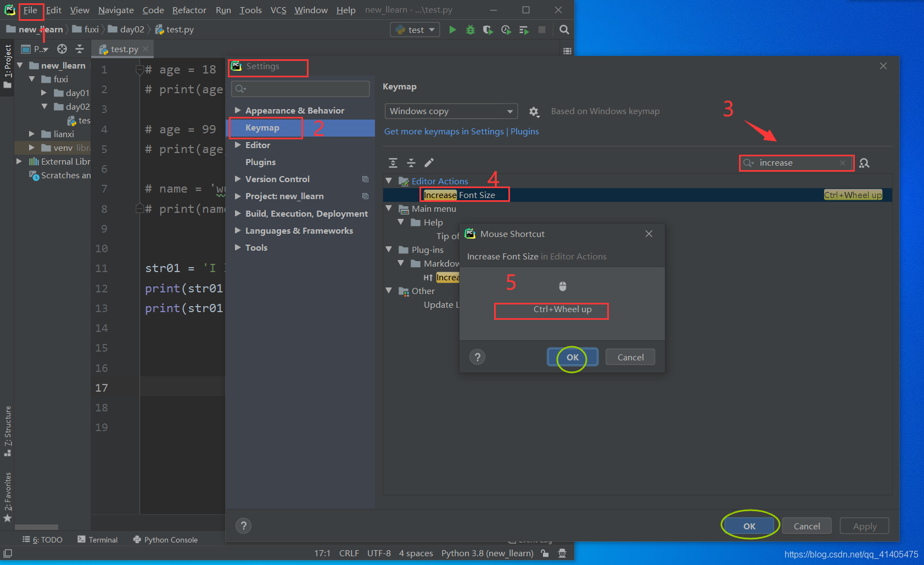
Task: Start debugging with the bug icon
Action: click(471, 30)
